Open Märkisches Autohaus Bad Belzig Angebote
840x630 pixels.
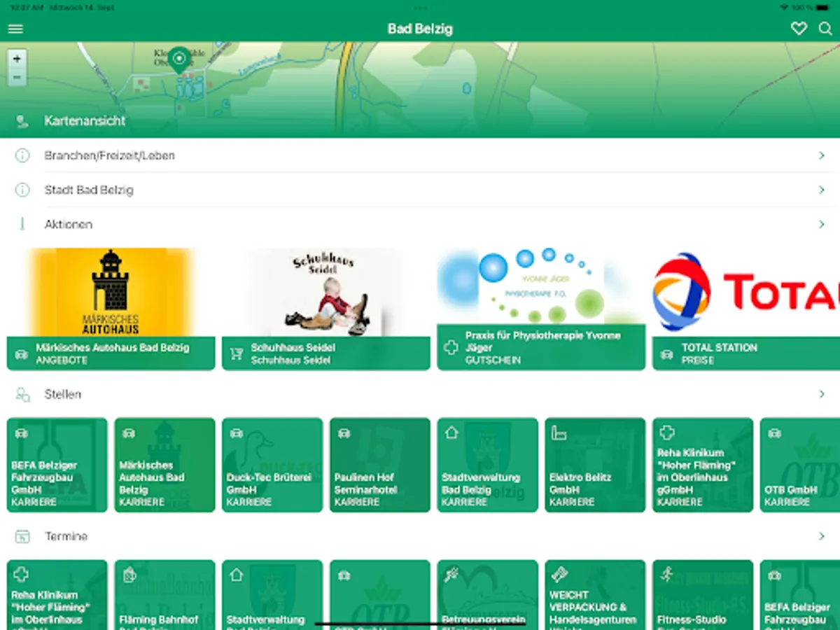(x=111, y=353)
